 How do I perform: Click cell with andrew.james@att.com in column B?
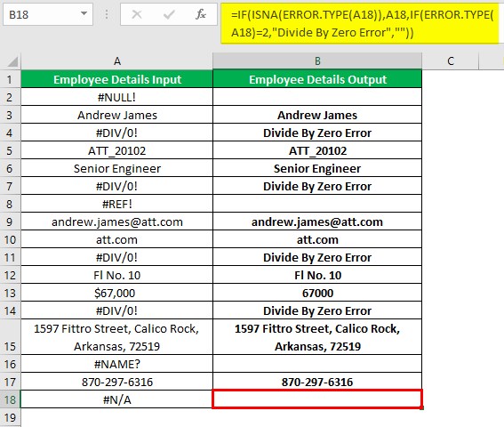[x=317, y=222]
